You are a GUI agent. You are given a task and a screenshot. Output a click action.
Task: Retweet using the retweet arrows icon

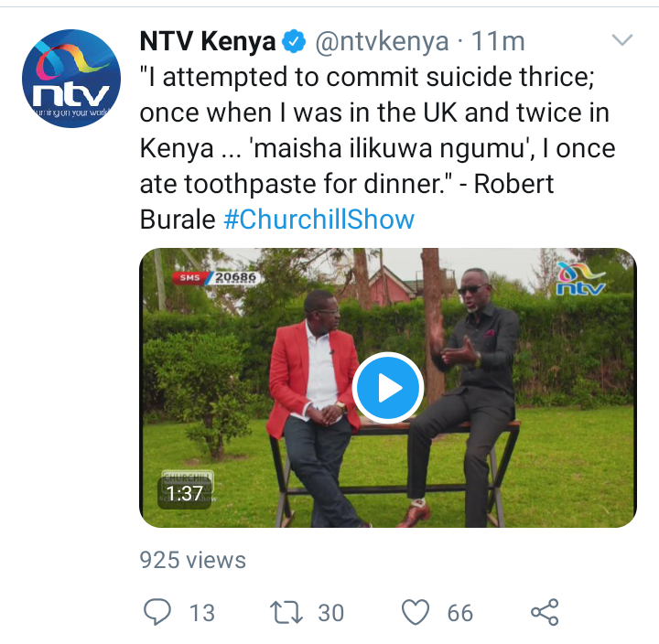[x=286, y=612]
